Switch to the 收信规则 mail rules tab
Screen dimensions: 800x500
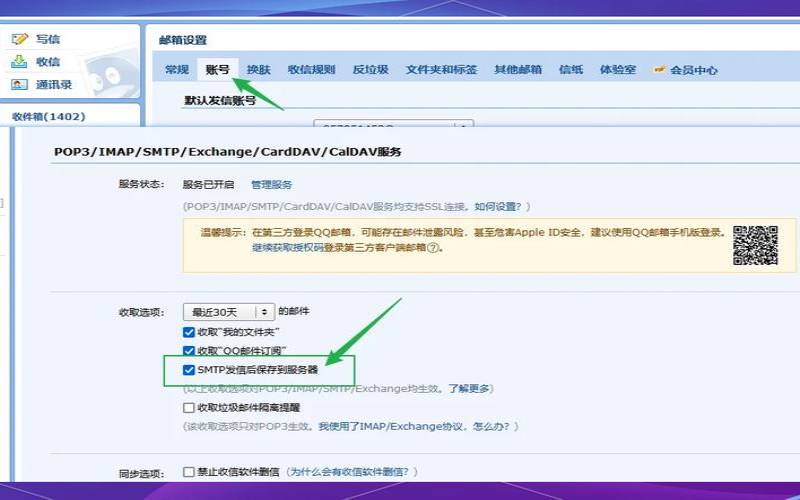pyautogui.click(x=311, y=69)
